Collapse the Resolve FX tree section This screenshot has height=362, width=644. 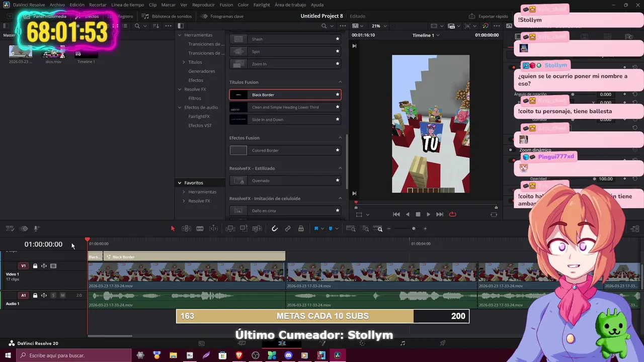[180, 89]
